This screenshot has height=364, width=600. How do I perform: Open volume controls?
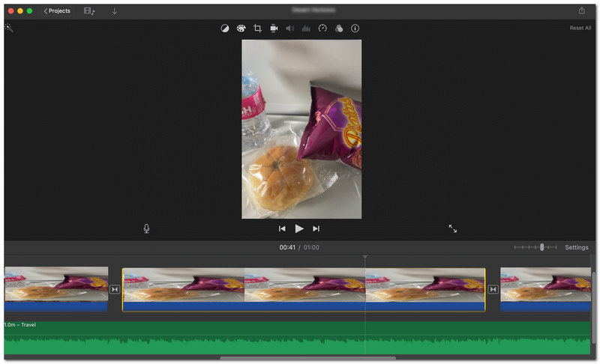coord(290,28)
